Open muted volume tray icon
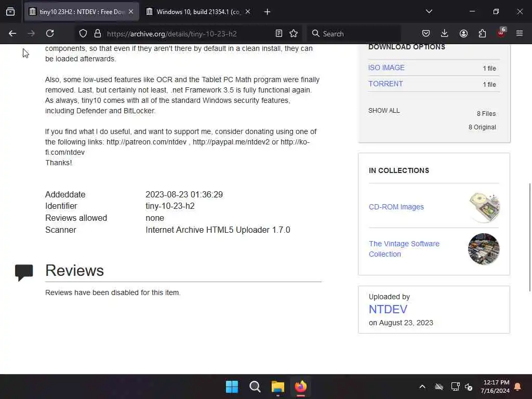The image size is (532, 399). point(469,387)
